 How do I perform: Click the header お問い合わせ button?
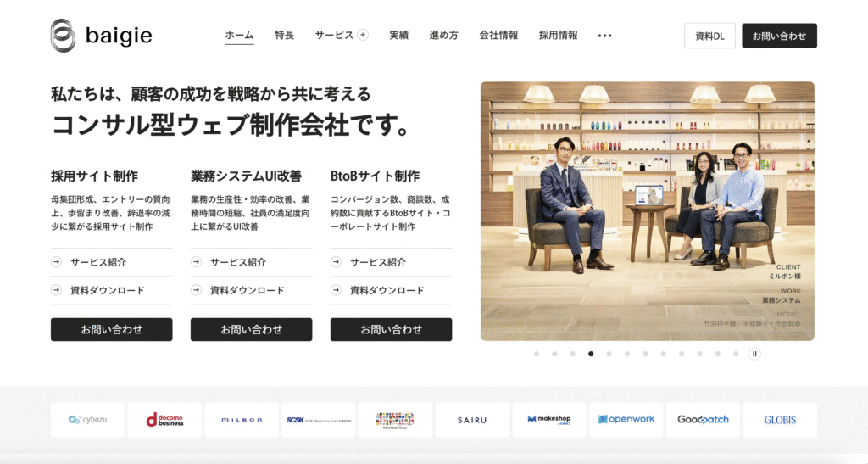(x=780, y=36)
